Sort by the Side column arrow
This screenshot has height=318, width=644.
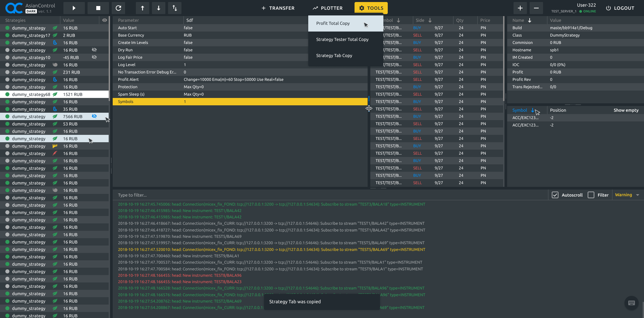click(x=430, y=20)
